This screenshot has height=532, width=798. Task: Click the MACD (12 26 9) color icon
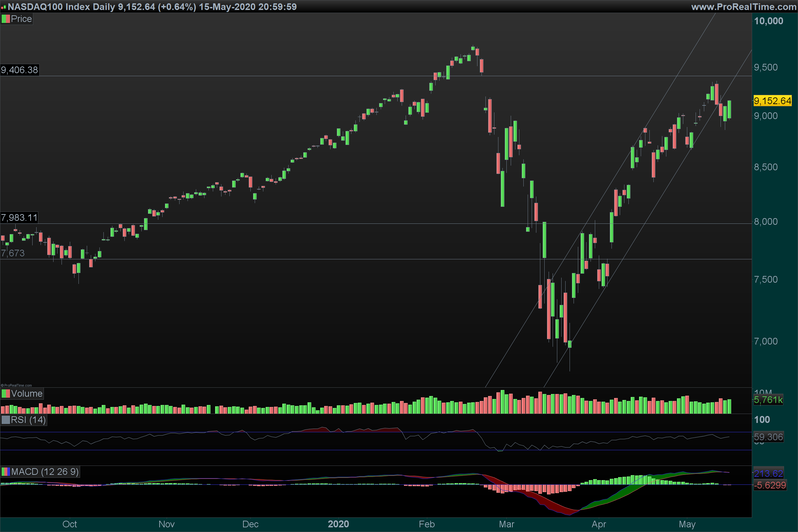(5, 471)
